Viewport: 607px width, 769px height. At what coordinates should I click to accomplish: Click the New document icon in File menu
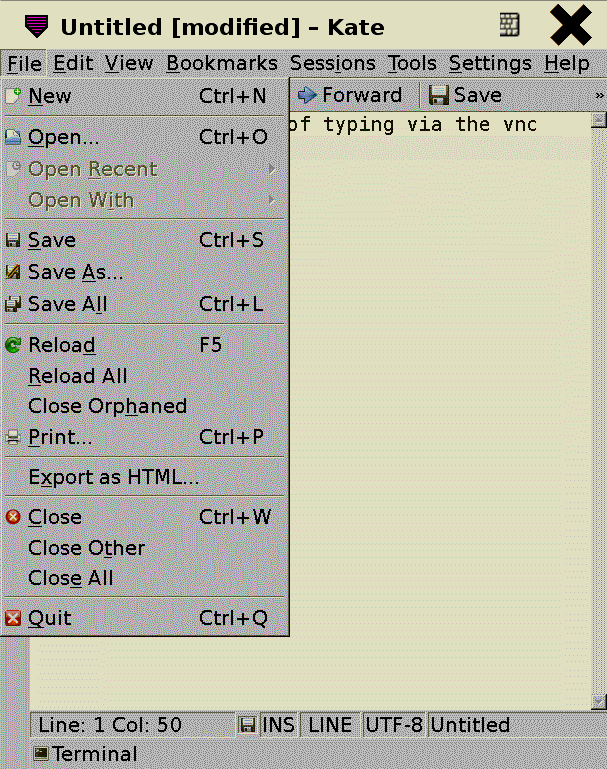tap(13, 96)
